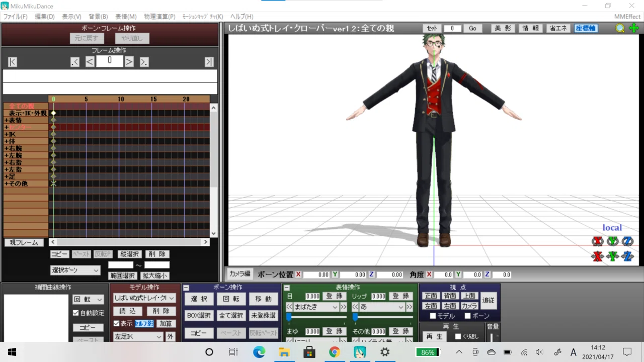Open the 編集(D) menu
The width and height of the screenshot is (644, 362).
45,17
